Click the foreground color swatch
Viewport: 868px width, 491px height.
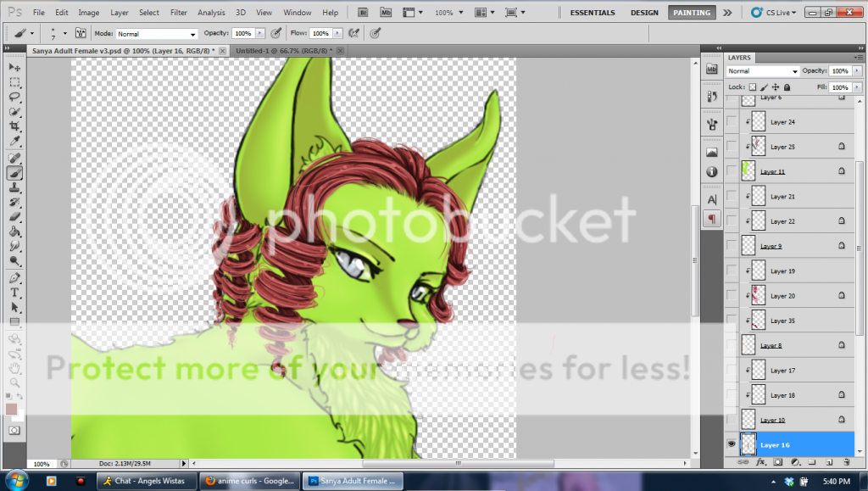[11, 409]
